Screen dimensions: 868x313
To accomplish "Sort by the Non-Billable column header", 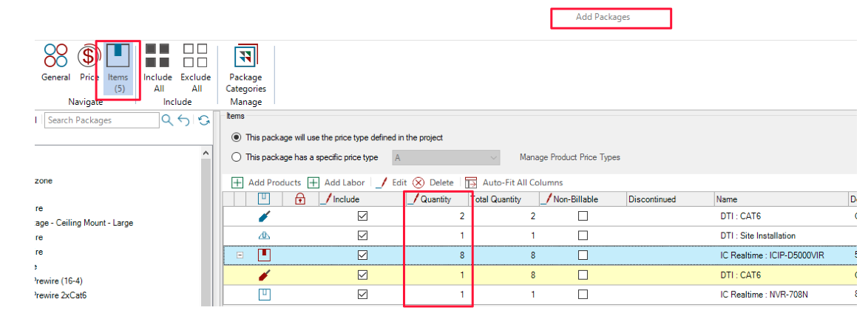I will click(x=582, y=199).
